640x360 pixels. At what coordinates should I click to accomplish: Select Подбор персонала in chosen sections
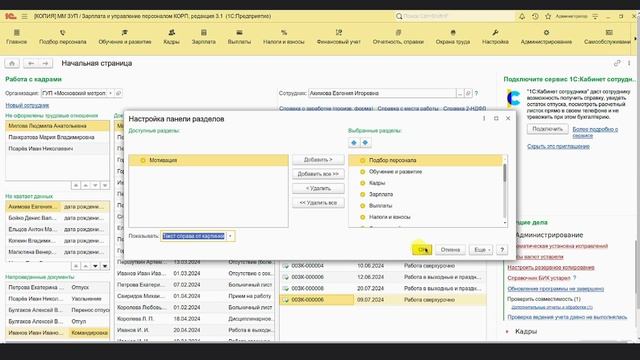point(426,160)
